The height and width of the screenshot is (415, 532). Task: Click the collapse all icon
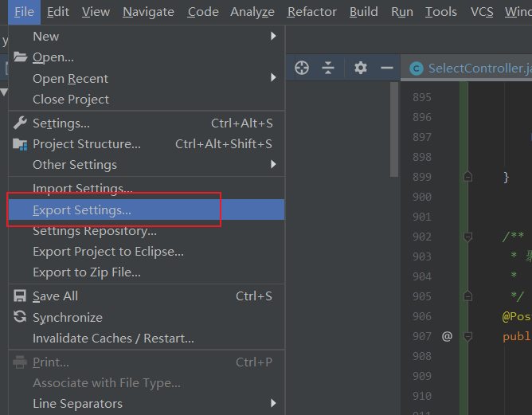pos(328,69)
